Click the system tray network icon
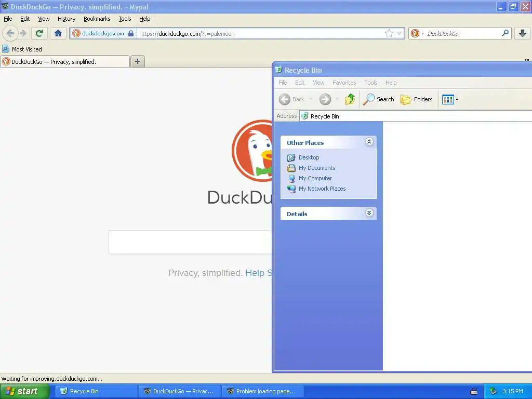The height and width of the screenshot is (399, 532). coord(493,391)
